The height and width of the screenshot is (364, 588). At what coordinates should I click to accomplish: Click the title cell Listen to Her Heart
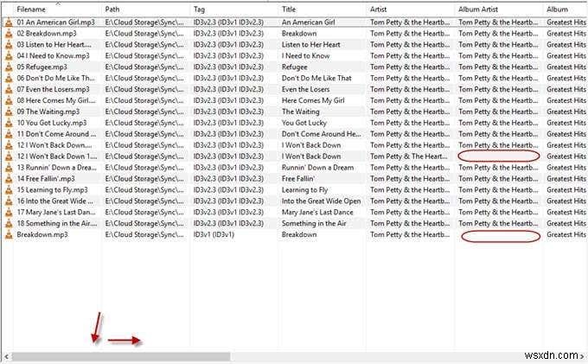click(311, 45)
